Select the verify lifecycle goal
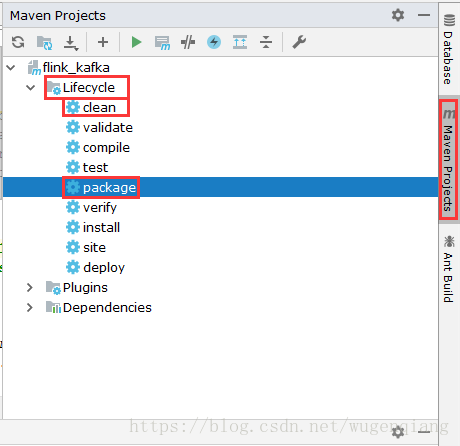Screen dimensions: 460x446 coord(91,208)
